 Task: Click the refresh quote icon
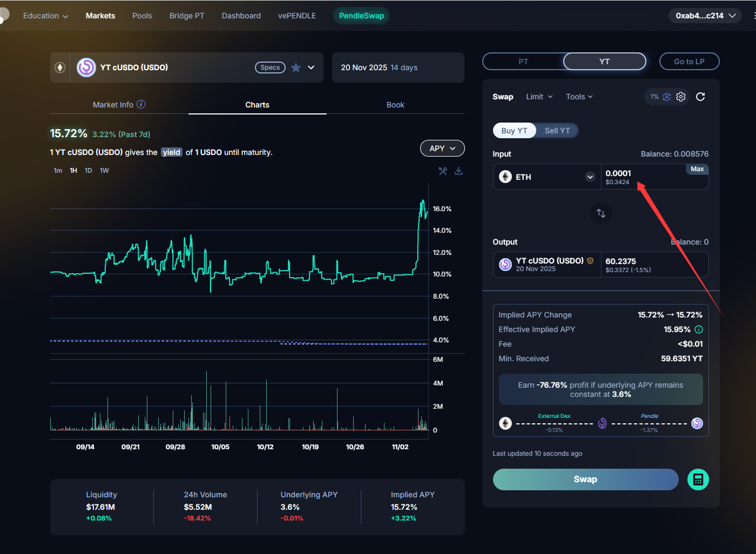point(700,97)
